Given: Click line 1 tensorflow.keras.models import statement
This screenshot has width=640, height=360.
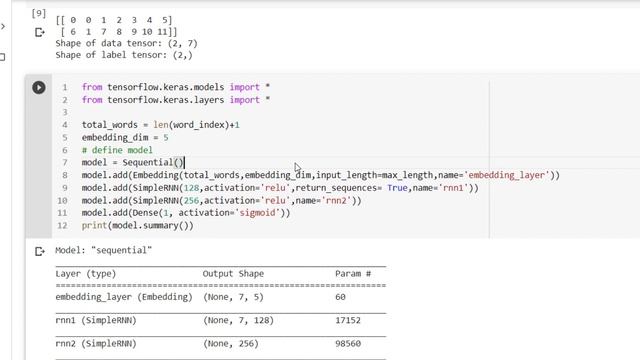Looking at the screenshot, I should [x=176, y=87].
